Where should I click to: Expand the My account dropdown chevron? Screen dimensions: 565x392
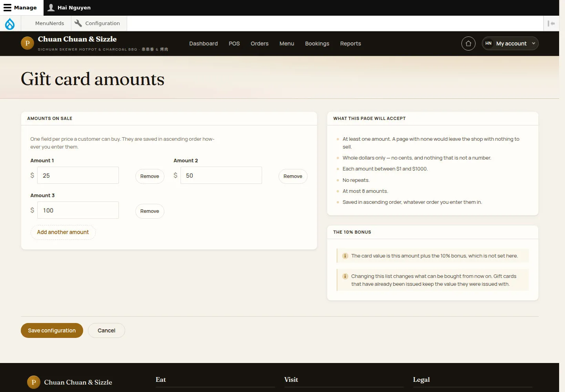[533, 44]
